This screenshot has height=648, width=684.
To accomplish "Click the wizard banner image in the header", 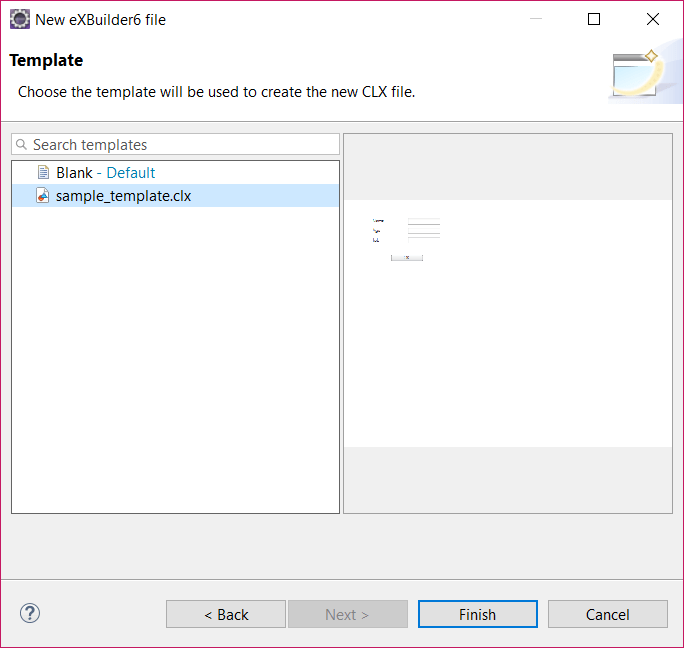I will click(634, 75).
